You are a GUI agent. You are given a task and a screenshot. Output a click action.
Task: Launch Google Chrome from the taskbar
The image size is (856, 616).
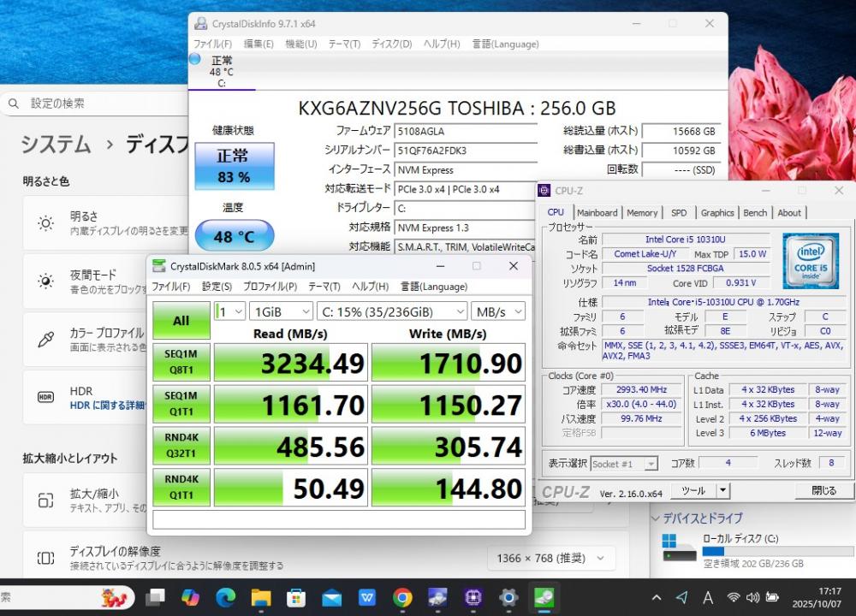(x=402, y=596)
